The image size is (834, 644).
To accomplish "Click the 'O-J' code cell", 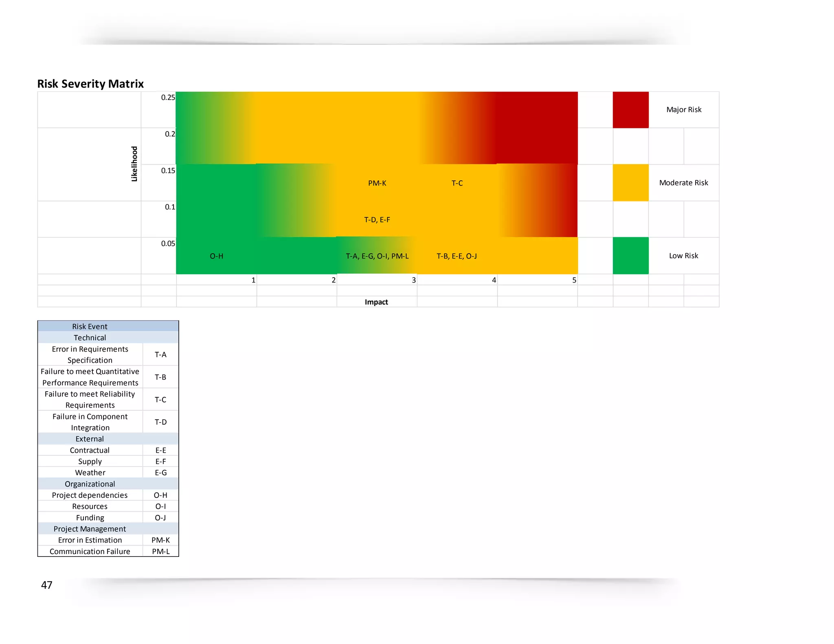I will pyautogui.click(x=160, y=518).
